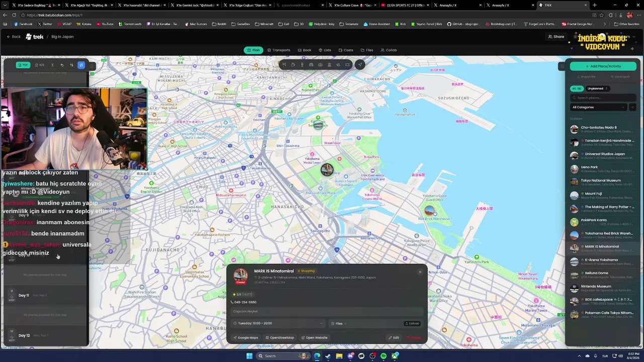Open MARK IS Minatomirai in Google Maps

246,337
